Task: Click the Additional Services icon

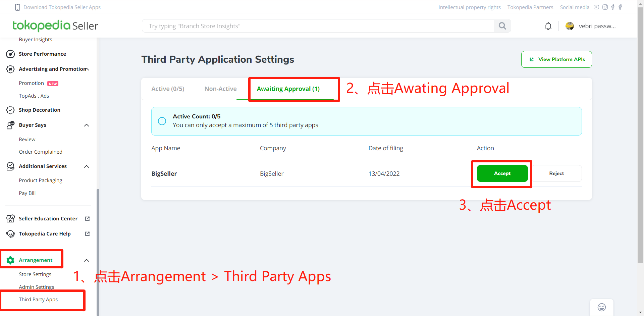Action: (10, 166)
